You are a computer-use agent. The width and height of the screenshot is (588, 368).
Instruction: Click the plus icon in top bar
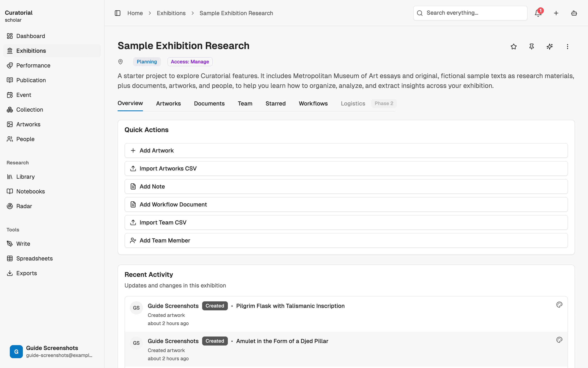tap(556, 13)
